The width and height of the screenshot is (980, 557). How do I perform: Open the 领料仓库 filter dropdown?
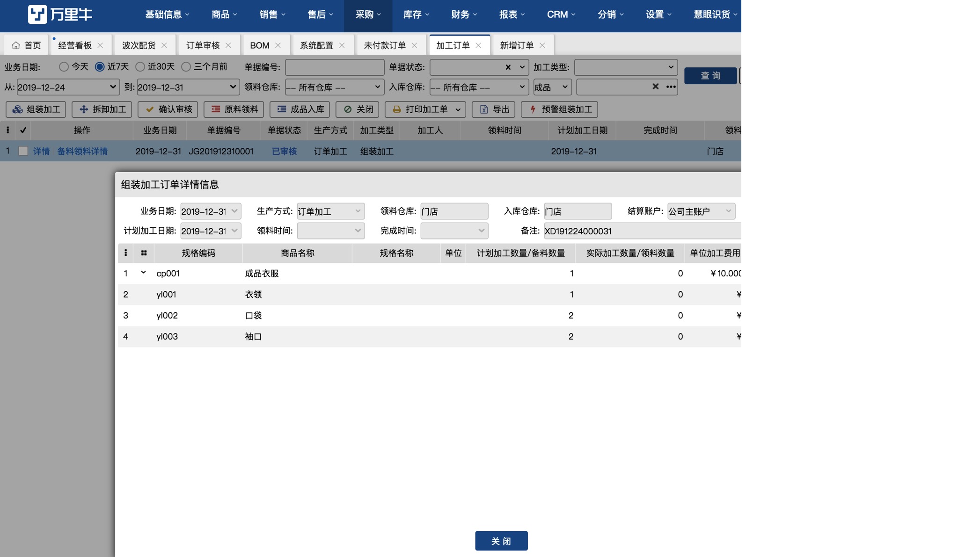[334, 87]
